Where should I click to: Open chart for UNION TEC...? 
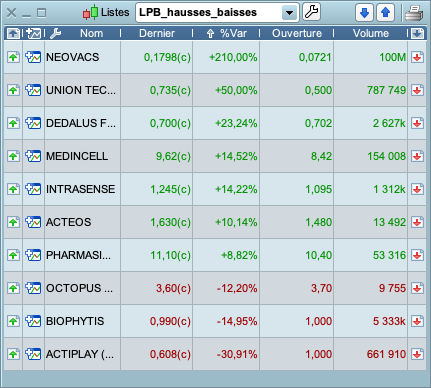(x=33, y=90)
